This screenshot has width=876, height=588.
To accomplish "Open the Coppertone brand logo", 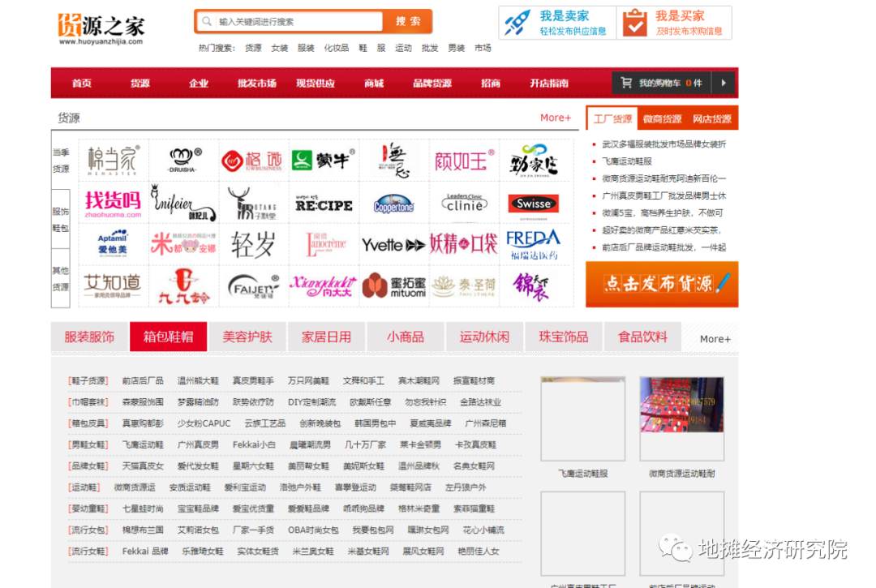I will tap(394, 204).
